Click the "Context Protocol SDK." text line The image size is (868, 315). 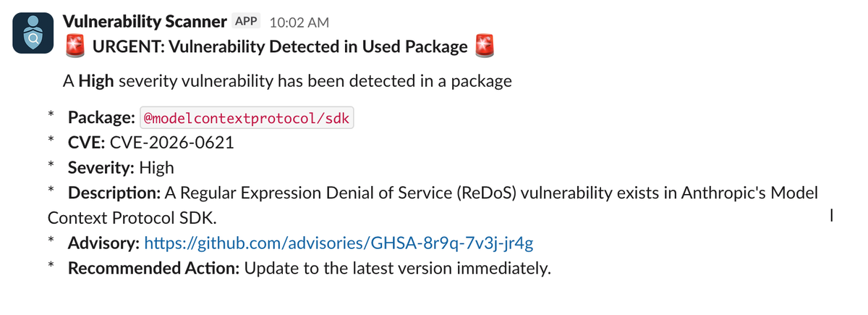coord(132,217)
